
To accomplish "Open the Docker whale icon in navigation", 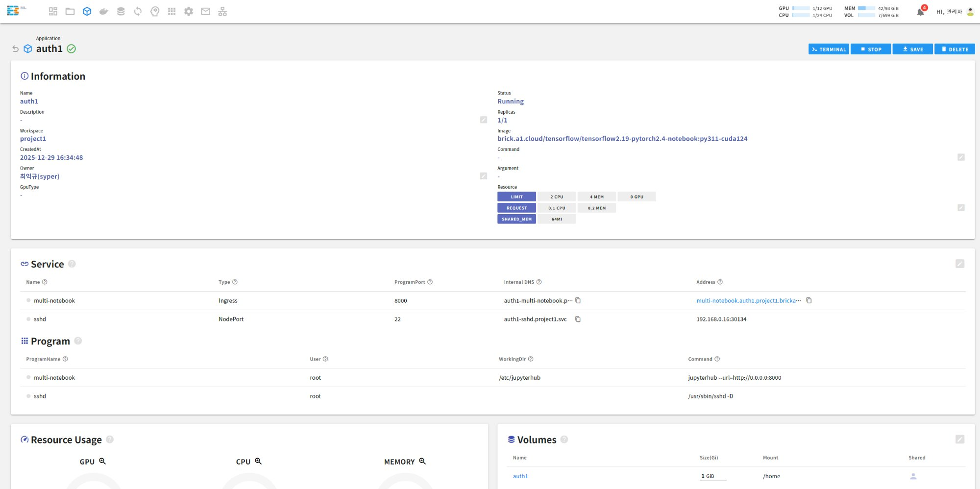I will 104,11.
